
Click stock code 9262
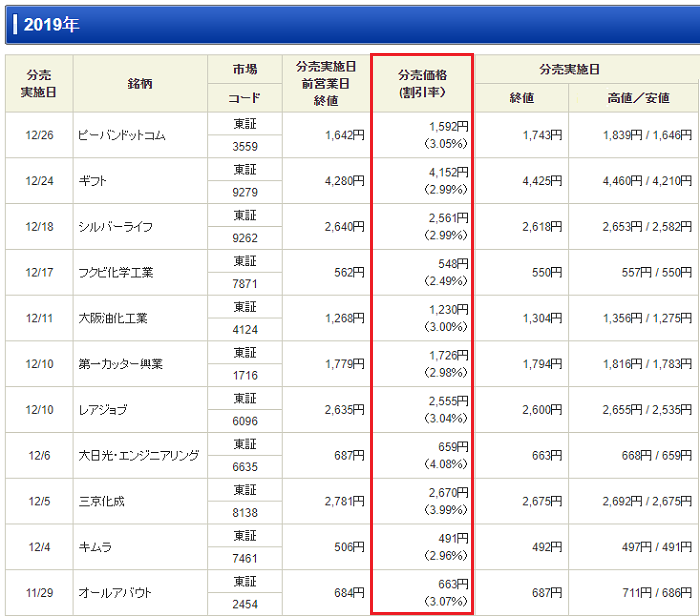coord(245,238)
